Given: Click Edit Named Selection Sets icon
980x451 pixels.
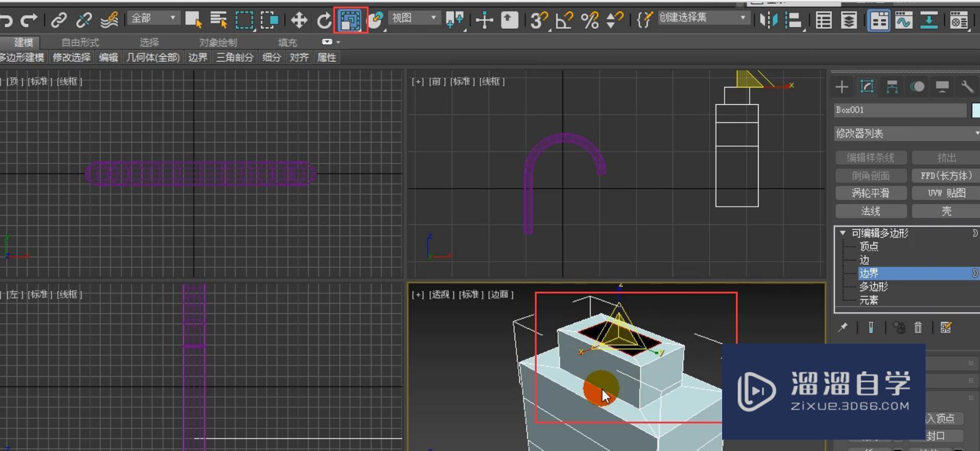Looking at the screenshot, I should tap(644, 21).
